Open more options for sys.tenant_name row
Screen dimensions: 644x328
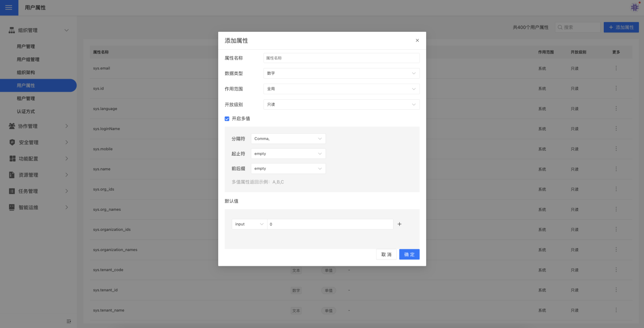click(x=616, y=310)
